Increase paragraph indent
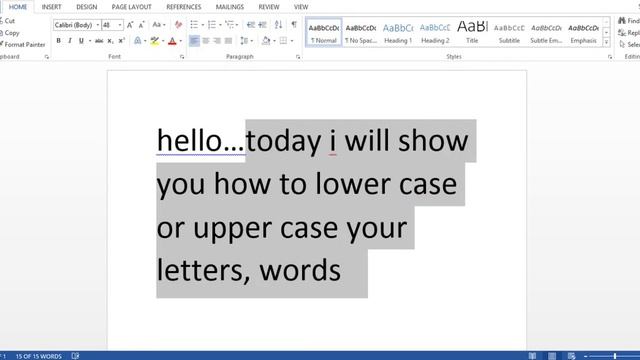Image resolution: width=640 pixels, height=360 pixels. (x=262, y=25)
